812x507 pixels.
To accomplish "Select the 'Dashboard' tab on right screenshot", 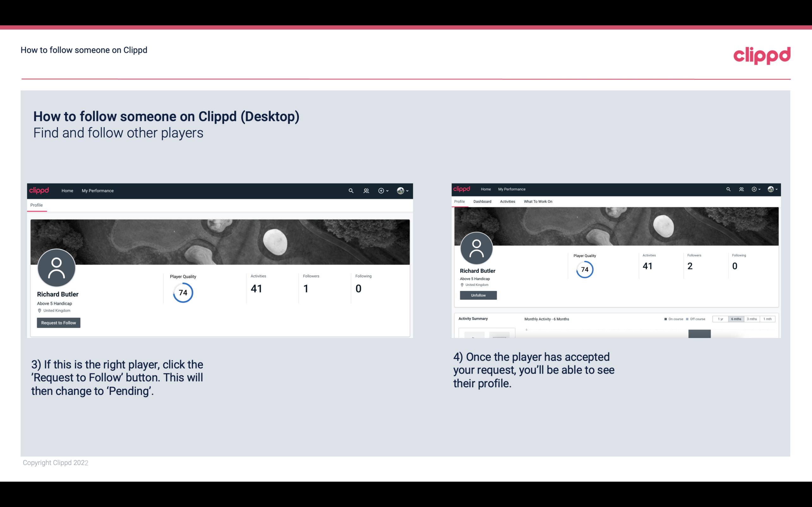I will 482,202.
